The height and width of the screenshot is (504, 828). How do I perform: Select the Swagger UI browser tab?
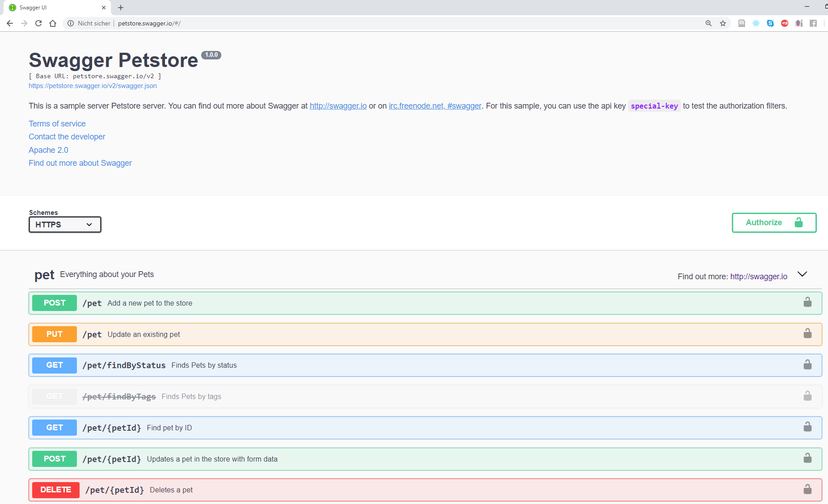56,8
